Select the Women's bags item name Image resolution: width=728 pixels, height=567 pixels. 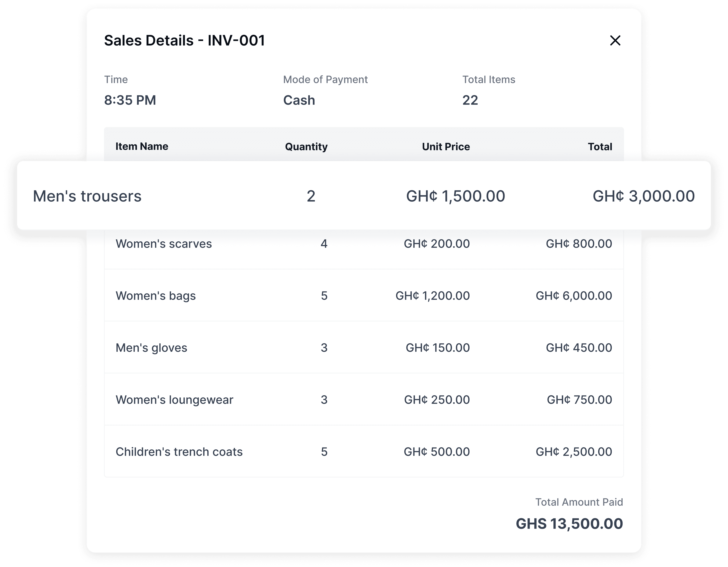(155, 296)
